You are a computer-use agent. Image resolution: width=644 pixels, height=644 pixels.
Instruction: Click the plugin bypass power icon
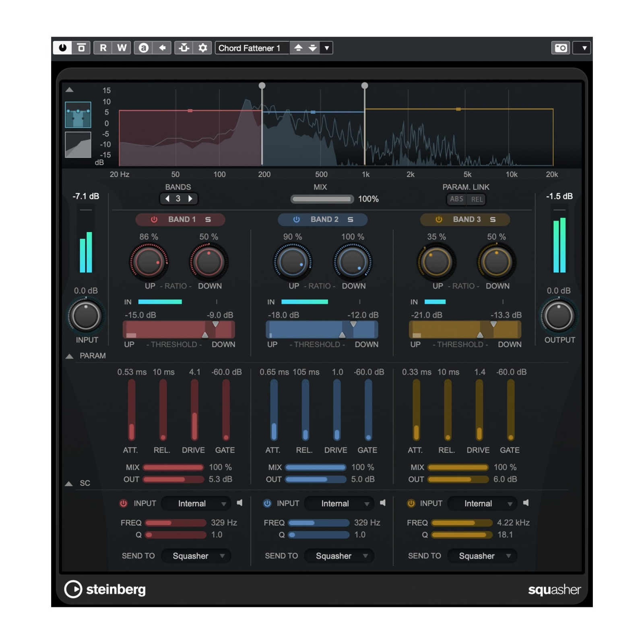tap(62, 48)
